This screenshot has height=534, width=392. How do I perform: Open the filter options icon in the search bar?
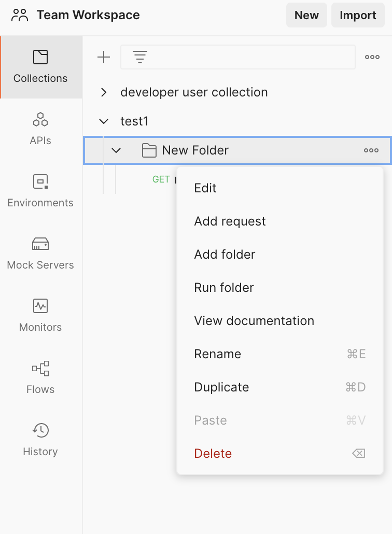click(x=139, y=57)
